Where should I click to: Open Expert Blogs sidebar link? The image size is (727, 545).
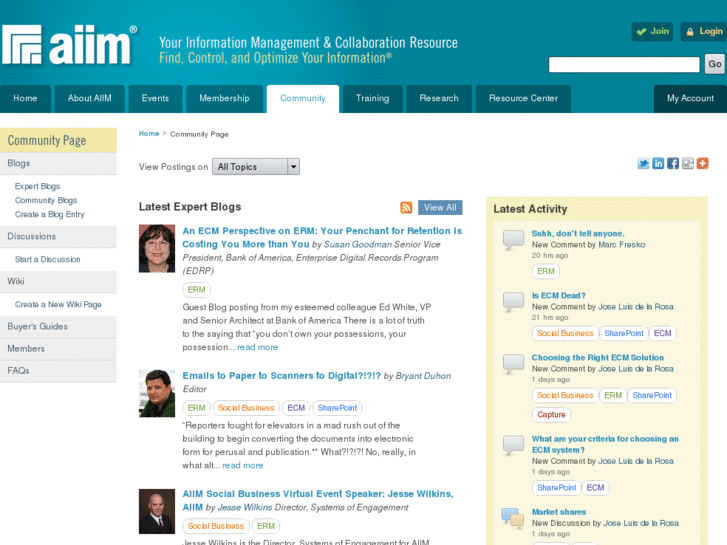tap(38, 186)
